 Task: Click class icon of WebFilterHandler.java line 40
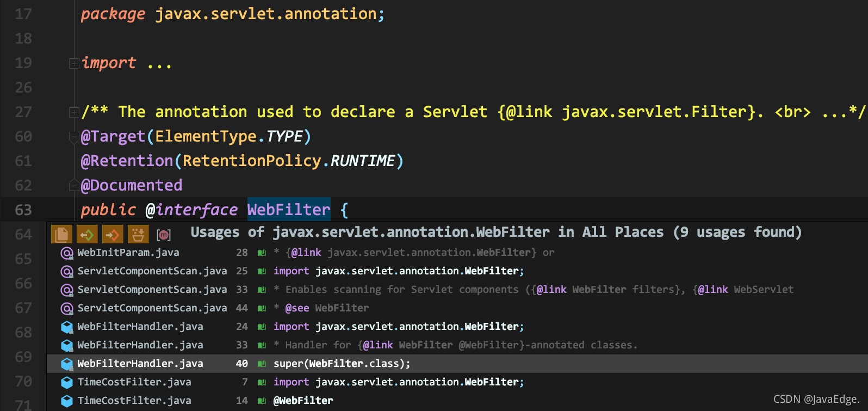[66, 364]
